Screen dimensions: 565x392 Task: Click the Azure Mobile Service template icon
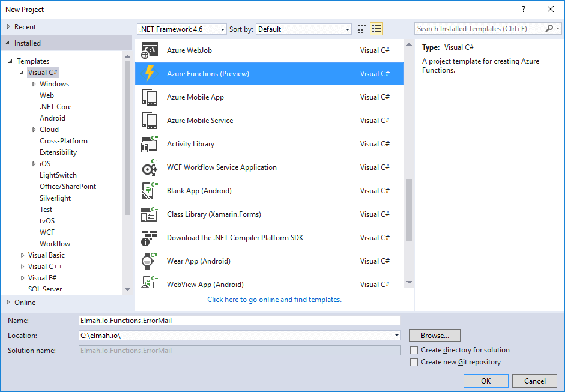(x=149, y=121)
